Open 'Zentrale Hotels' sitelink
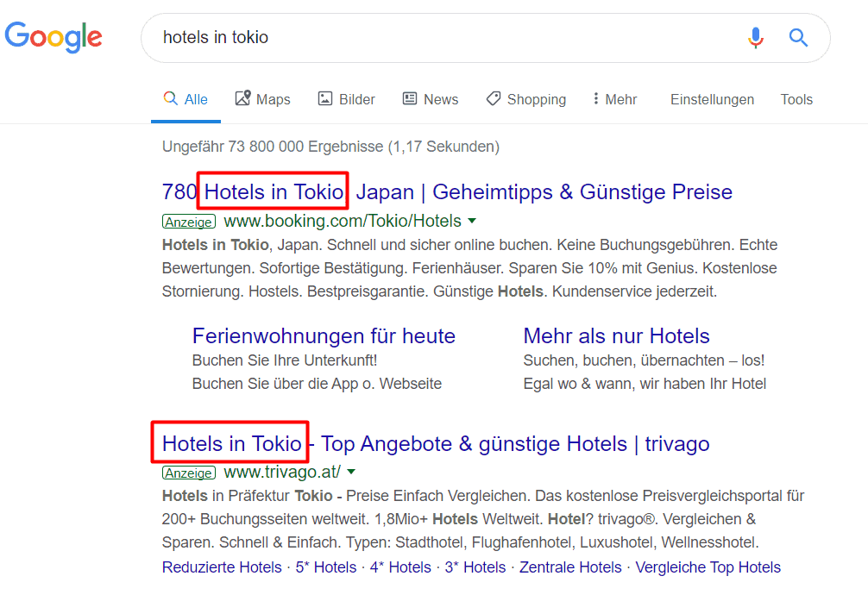 coord(570,567)
